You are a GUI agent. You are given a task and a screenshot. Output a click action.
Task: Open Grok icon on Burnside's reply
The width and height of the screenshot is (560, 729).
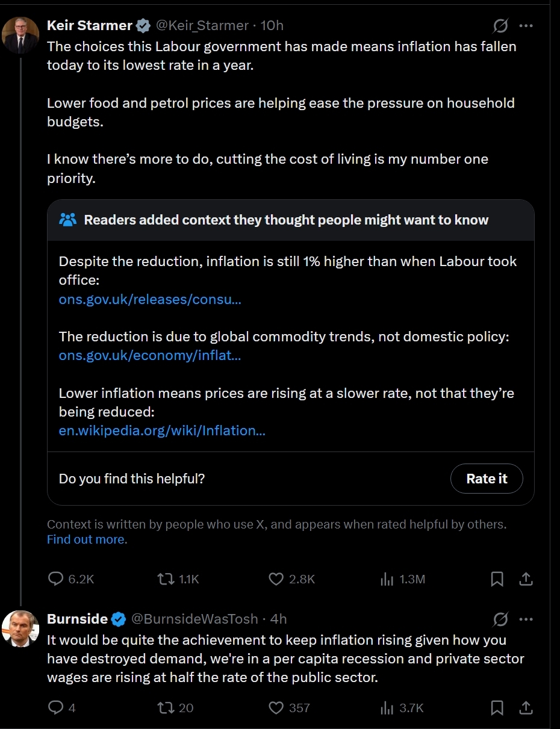(500, 619)
